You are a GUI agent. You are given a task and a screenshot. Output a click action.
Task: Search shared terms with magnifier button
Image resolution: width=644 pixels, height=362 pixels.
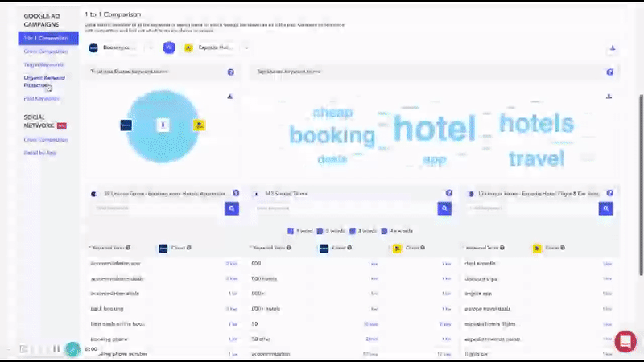click(x=444, y=208)
